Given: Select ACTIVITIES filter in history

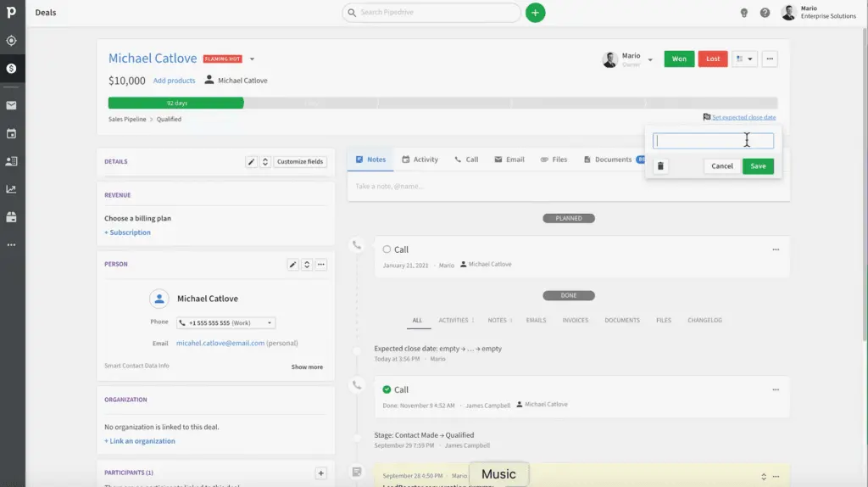Looking at the screenshot, I should click(x=456, y=320).
